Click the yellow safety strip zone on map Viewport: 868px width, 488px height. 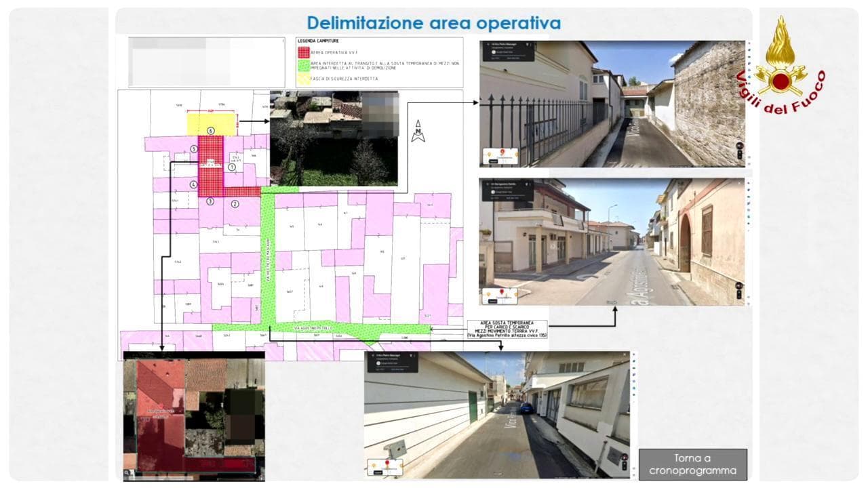tap(211, 125)
